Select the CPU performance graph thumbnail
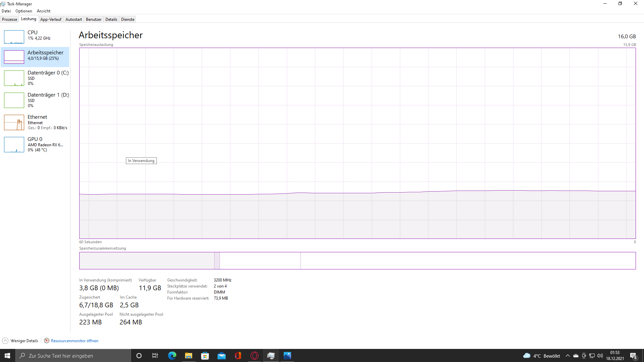Viewport: 644px width, 362px height. (x=14, y=37)
